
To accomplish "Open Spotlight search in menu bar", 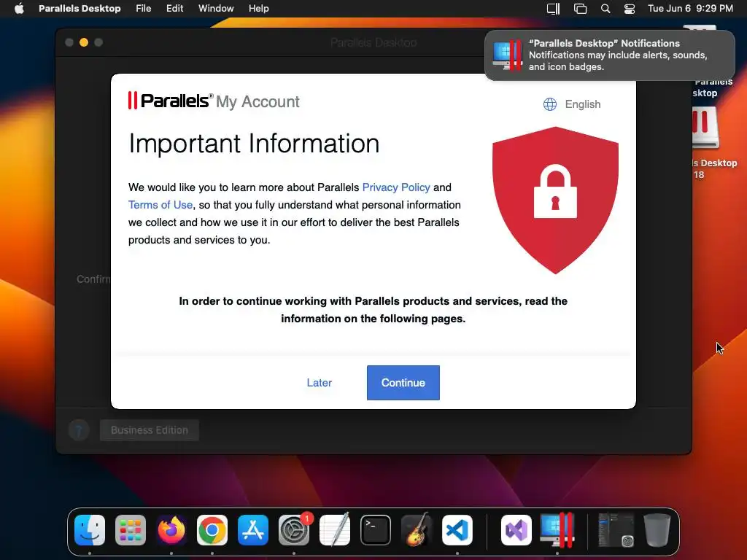I will pos(605,9).
